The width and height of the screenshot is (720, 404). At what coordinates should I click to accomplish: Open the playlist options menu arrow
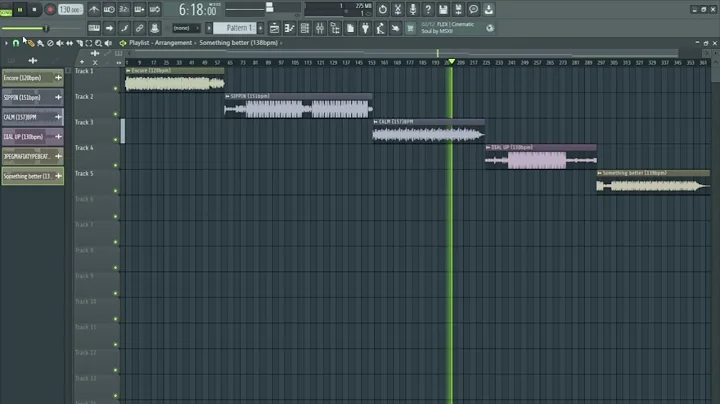click(x=6, y=43)
